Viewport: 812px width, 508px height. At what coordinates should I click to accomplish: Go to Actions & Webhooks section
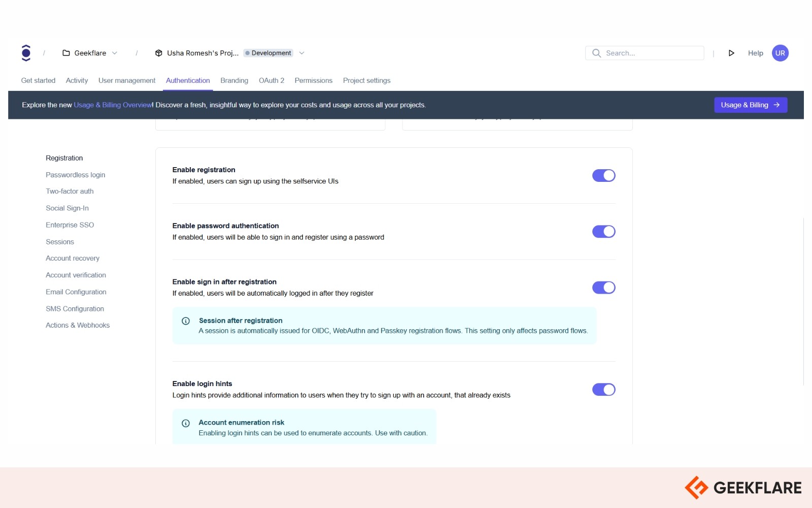(x=78, y=325)
